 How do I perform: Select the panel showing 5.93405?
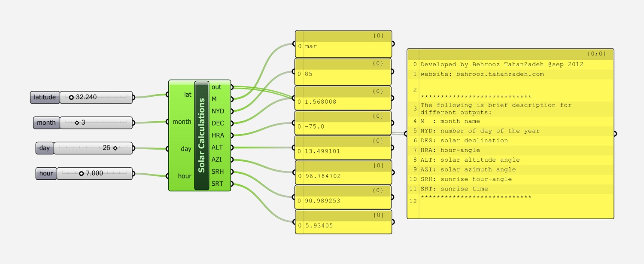click(x=343, y=225)
